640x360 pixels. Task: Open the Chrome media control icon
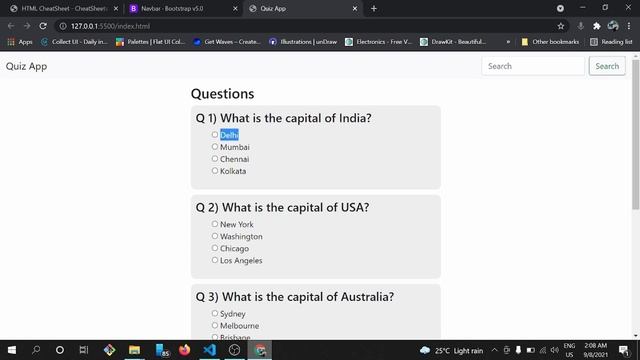(560, 9)
